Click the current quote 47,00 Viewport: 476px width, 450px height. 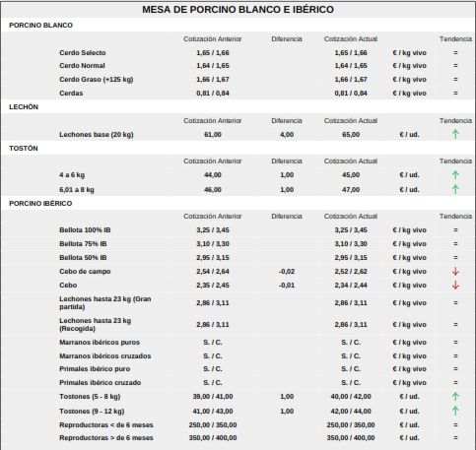(351, 190)
